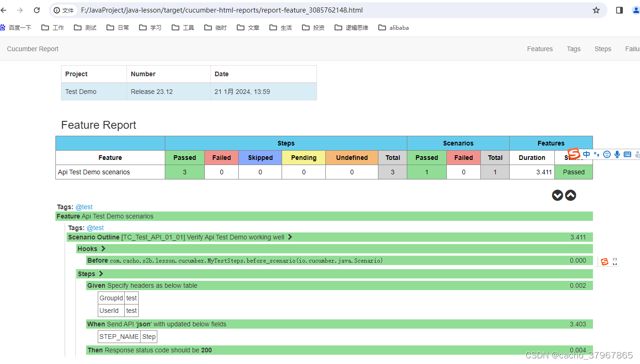The width and height of the screenshot is (640, 364).
Task: Toggle Chinese mode on the IME toolbar
Action: [586, 154]
